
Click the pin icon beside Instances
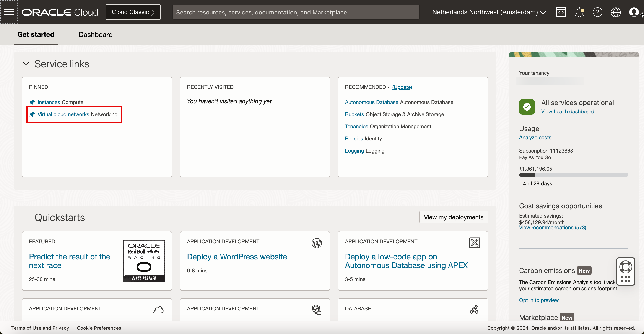[32, 102]
